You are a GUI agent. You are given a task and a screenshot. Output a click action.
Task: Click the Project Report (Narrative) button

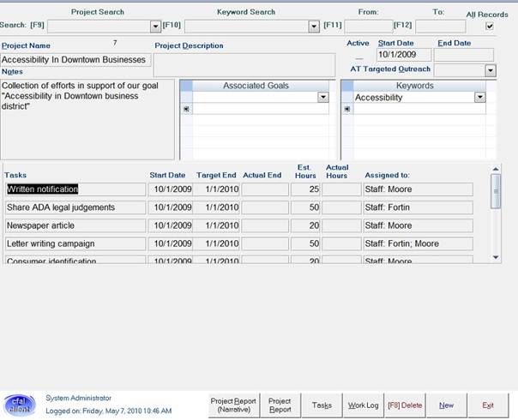(x=234, y=405)
